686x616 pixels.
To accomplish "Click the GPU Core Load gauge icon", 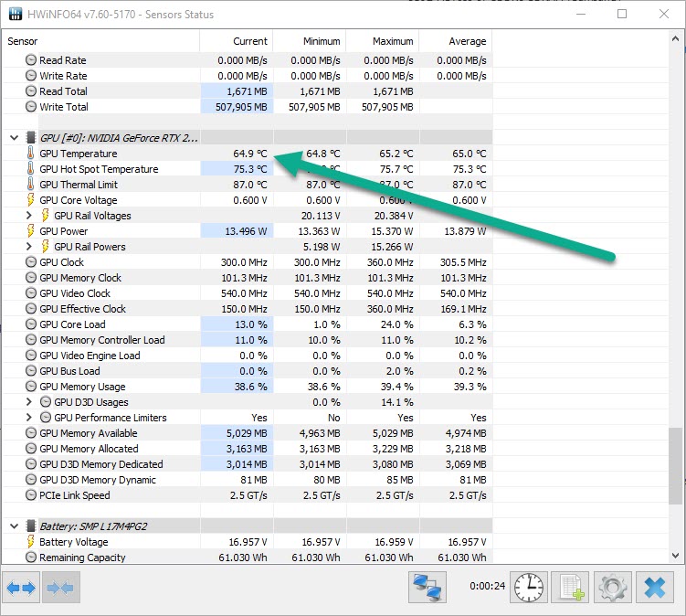I will [31, 324].
